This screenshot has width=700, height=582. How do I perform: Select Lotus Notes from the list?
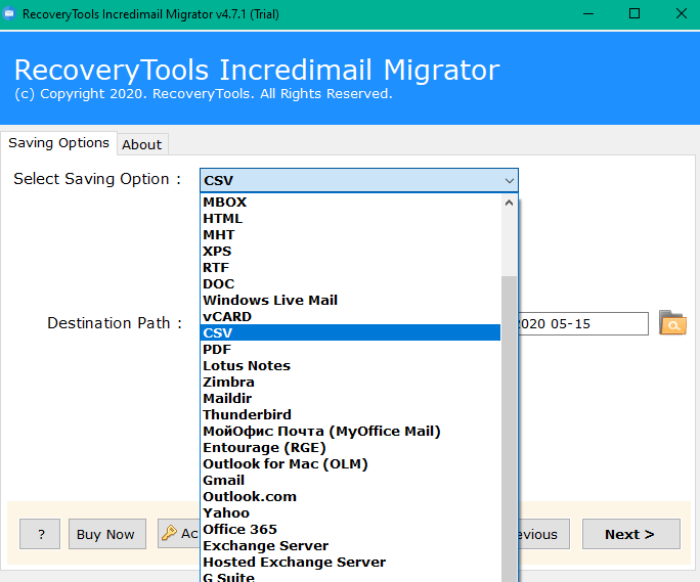tap(350, 366)
